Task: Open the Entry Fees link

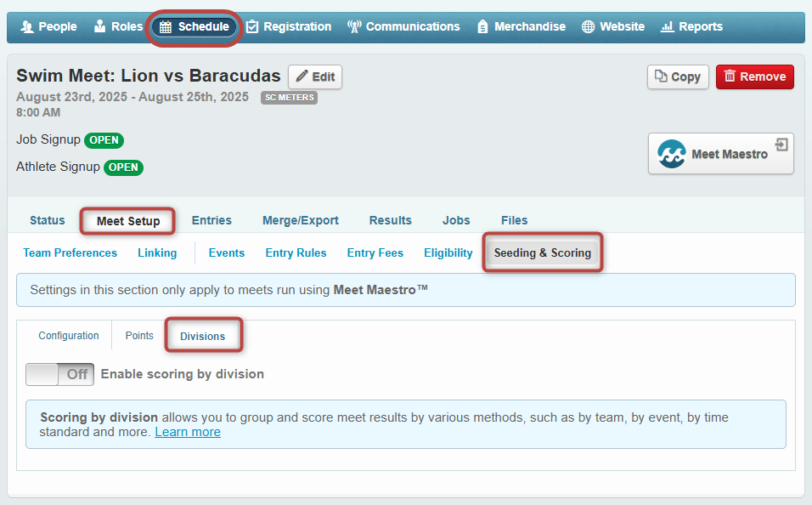Action: click(375, 252)
